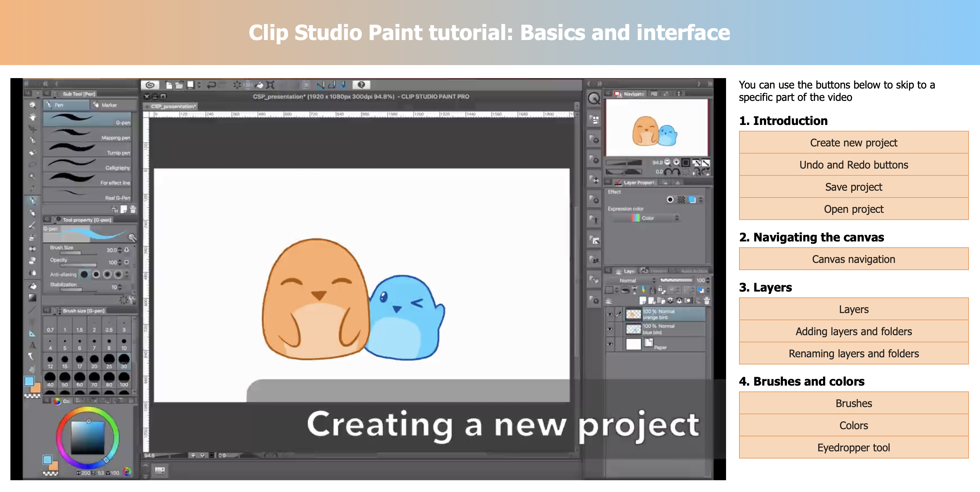Click the Clip Studio logo icon

pos(150,85)
